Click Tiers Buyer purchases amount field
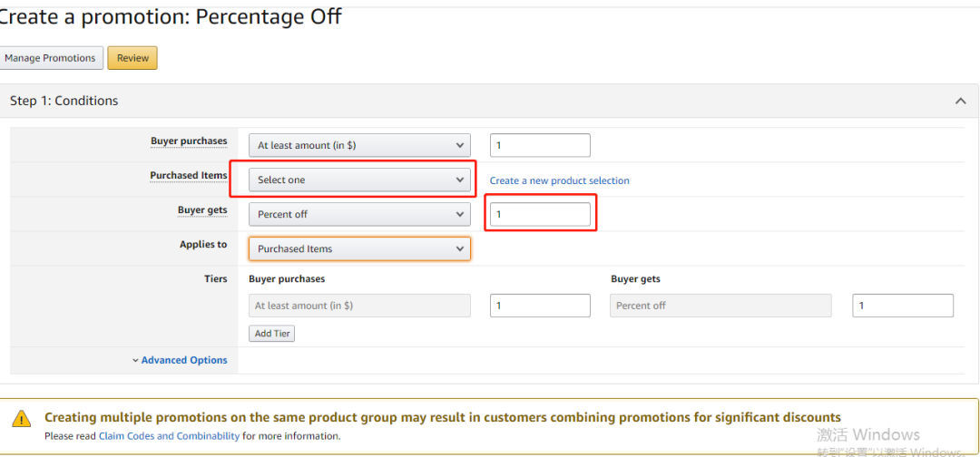The height and width of the screenshot is (457, 980). pos(540,306)
